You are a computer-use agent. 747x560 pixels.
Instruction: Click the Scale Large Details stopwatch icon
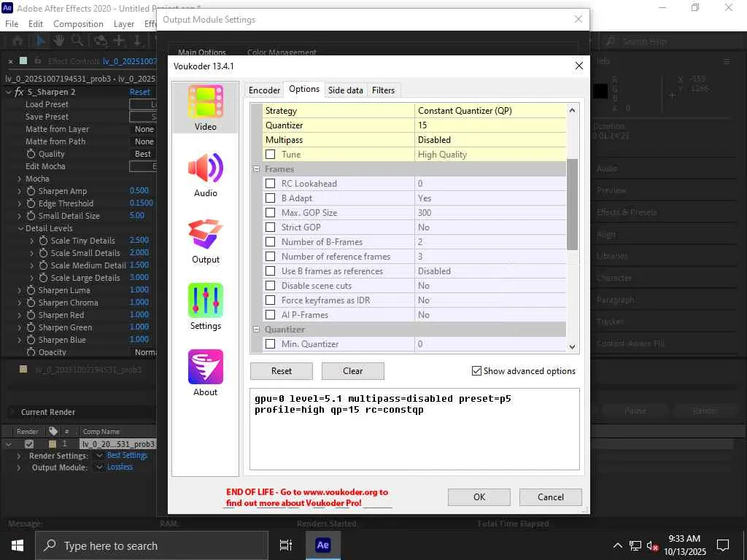pyautogui.click(x=43, y=278)
